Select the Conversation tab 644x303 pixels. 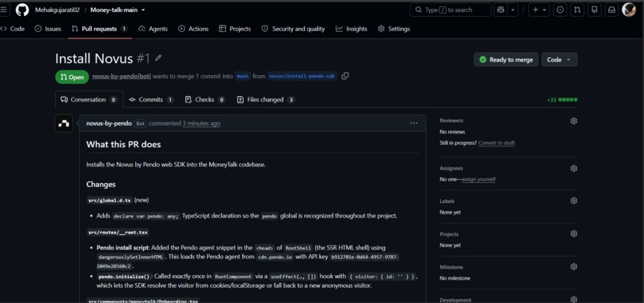point(89,99)
